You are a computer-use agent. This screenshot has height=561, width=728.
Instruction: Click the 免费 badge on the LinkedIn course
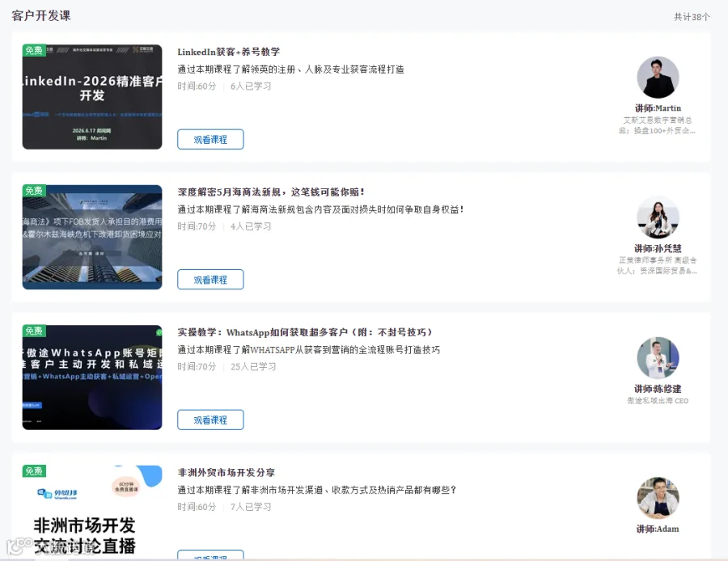[34, 50]
